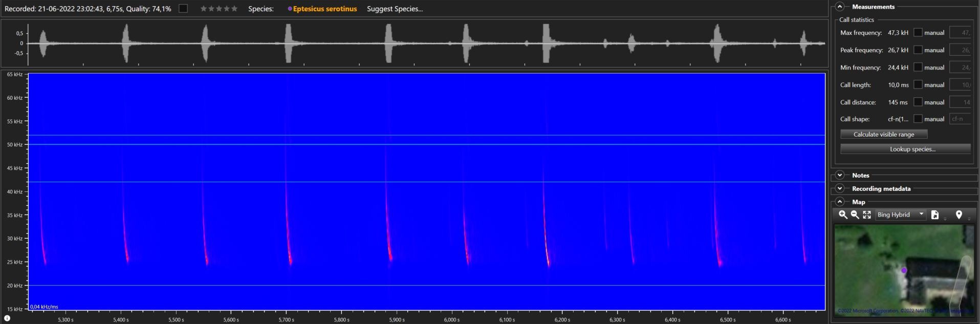The image size is (980, 324).
Task: Enable manual for Max frequency
Action: pyautogui.click(x=918, y=33)
